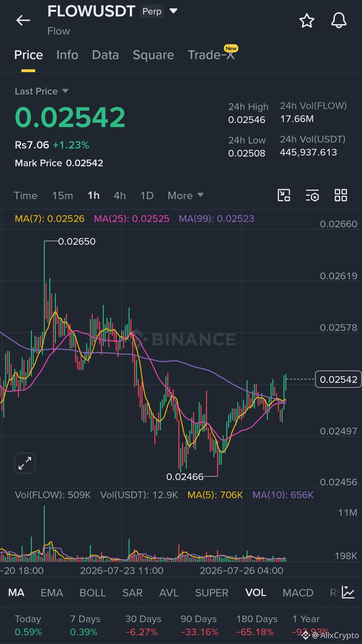Tap the +1.23% price change
This screenshot has height=644, width=362.
click(x=71, y=145)
